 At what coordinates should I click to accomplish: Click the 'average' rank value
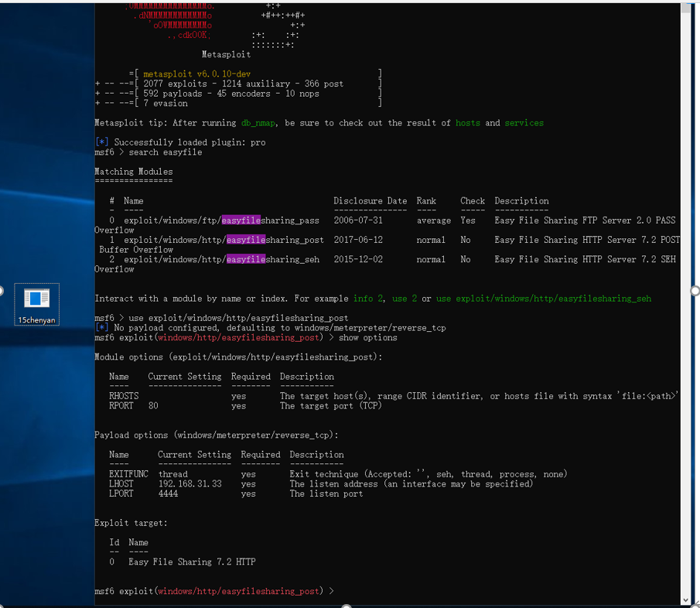coord(433,220)
